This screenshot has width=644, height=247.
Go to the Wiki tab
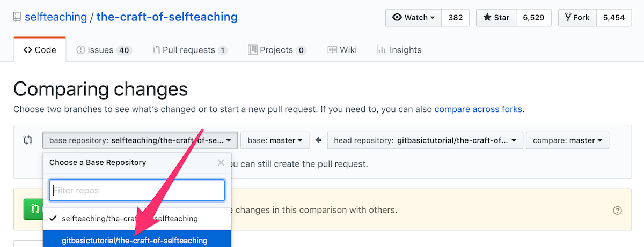342,50
